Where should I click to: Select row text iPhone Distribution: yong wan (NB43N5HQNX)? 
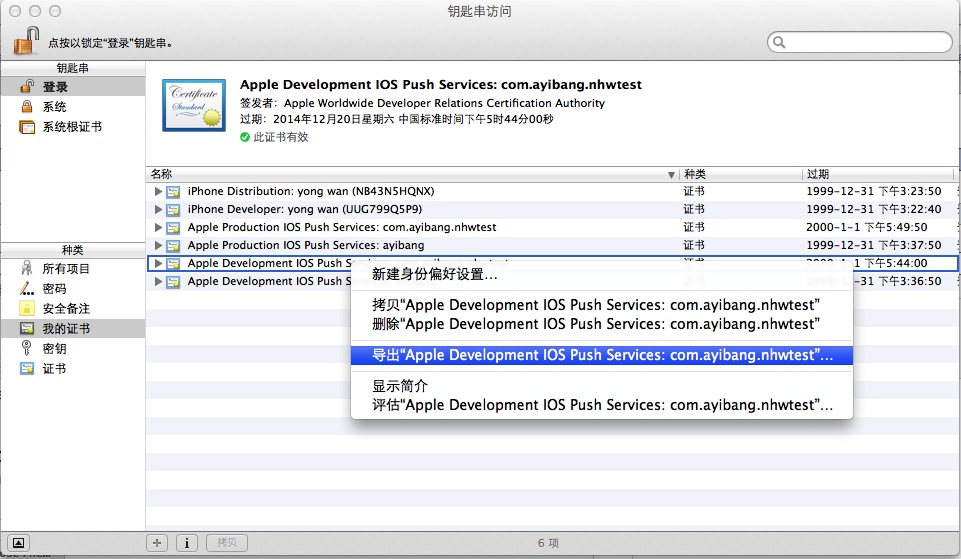pyautogui.click(x=311, y=191)
